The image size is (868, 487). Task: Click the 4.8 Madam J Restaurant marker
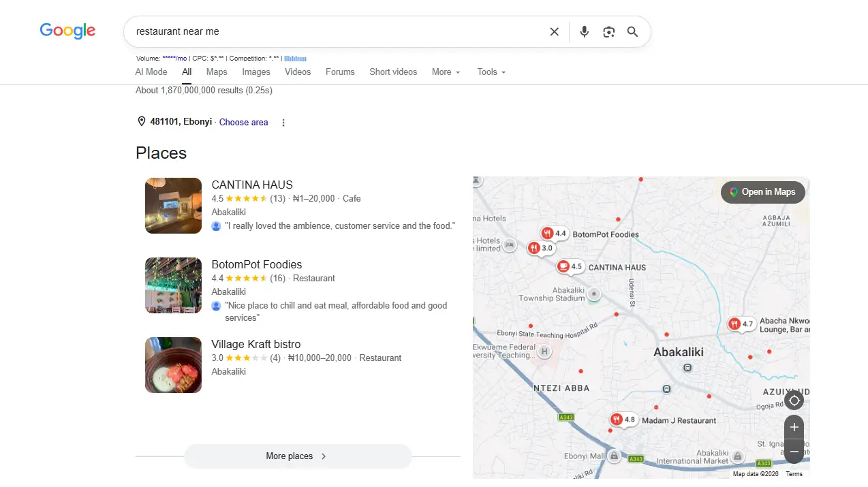coord(623,420)
